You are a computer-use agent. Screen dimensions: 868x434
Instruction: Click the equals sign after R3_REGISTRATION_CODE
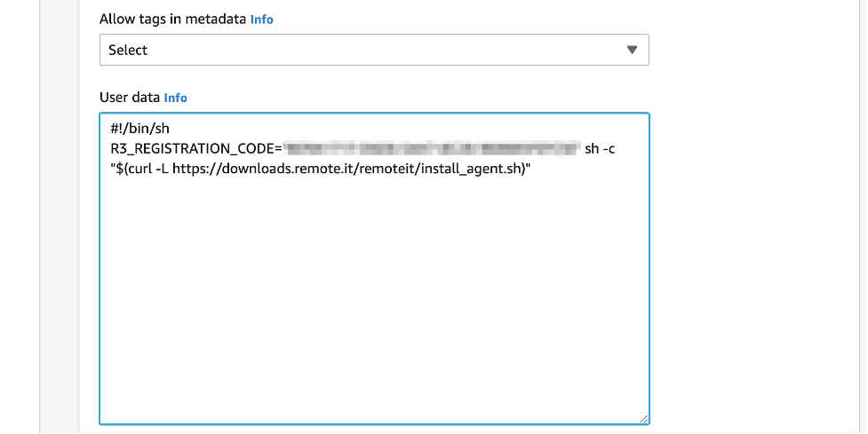pos(278,149)
